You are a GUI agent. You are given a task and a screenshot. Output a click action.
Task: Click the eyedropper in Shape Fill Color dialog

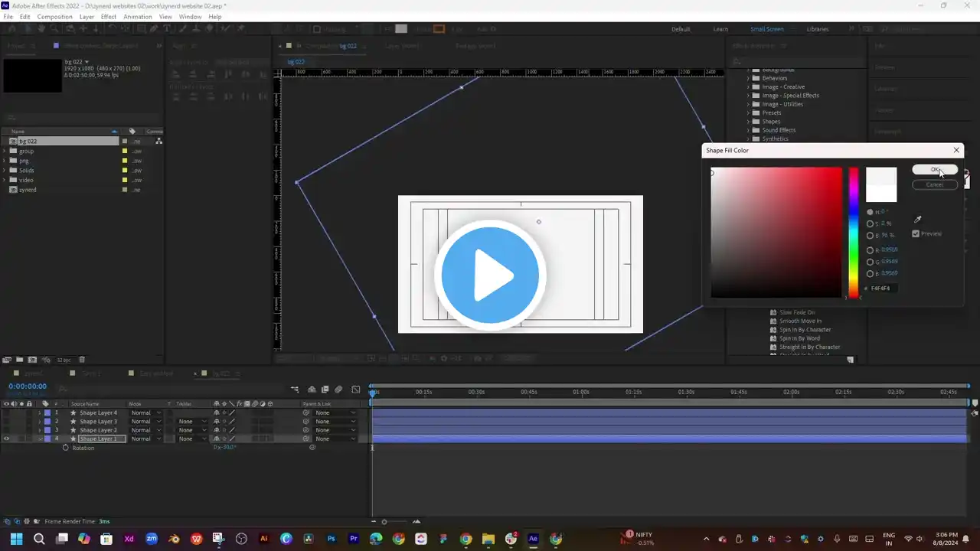[x=918, y=220]
